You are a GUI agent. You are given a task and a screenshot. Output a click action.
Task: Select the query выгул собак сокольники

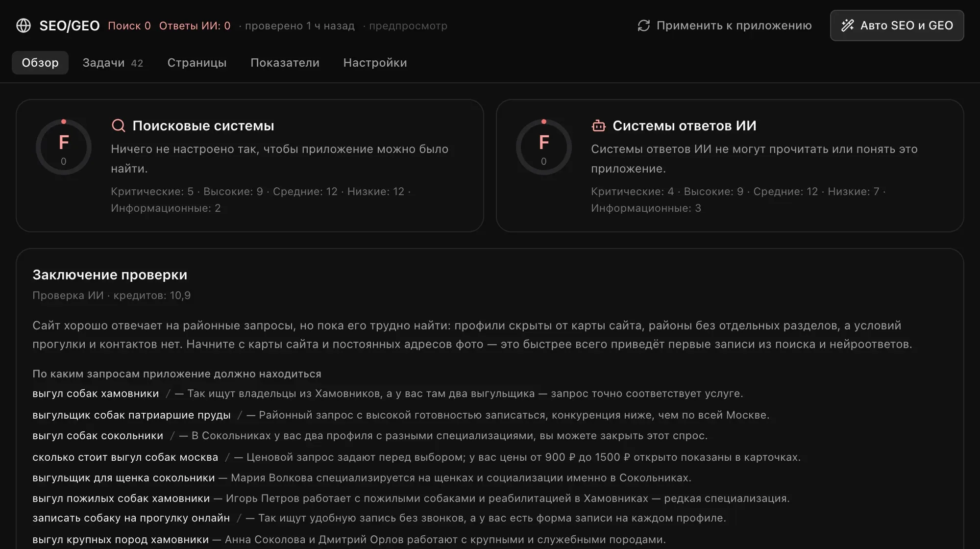tap(98, 436)
